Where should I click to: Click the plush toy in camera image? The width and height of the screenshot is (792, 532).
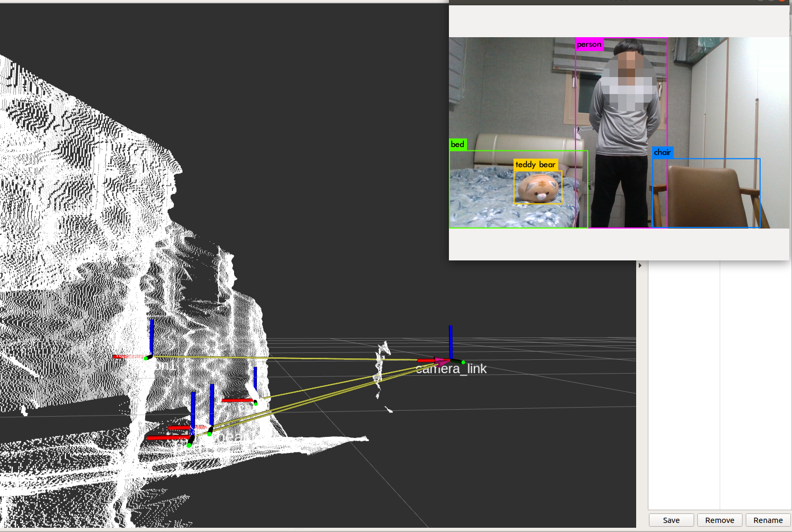click(x=538, y=189)
